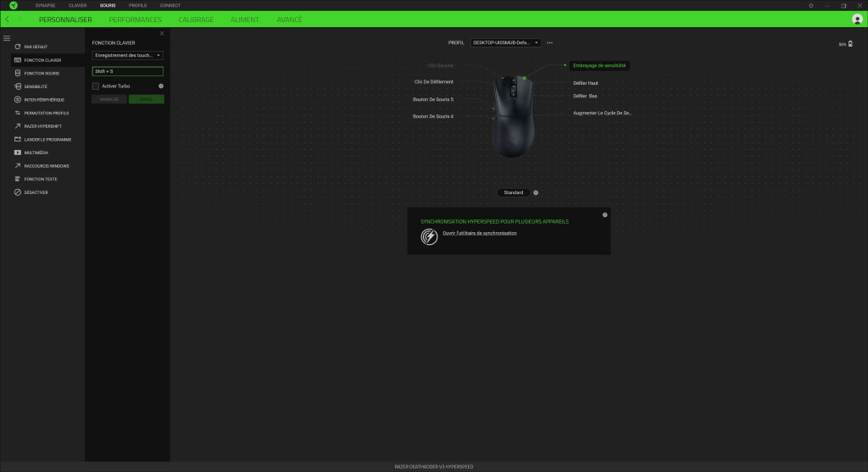
Task: Select the Désactiver prohibited icon
Action: (18, 192)
